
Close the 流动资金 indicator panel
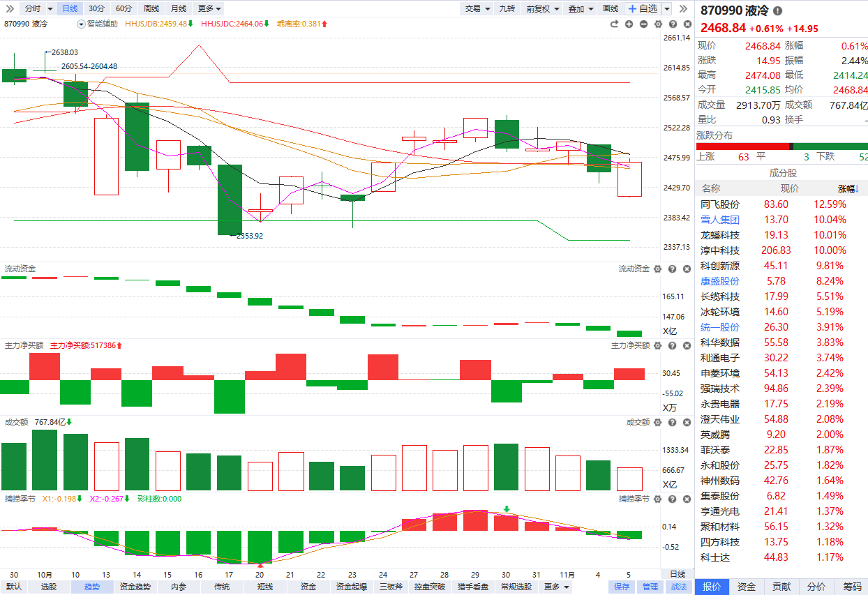pyautogui.click(x=687, y=269)
